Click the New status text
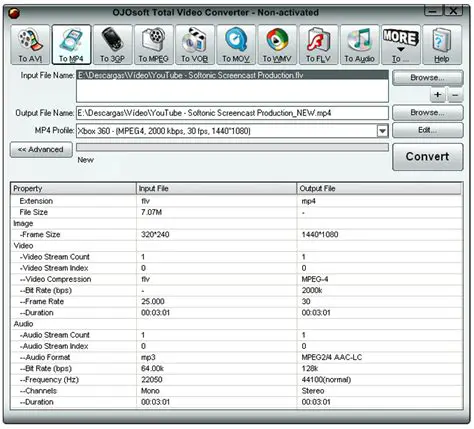The height and width of the screenshot is (429, 474). coord(86,160)
